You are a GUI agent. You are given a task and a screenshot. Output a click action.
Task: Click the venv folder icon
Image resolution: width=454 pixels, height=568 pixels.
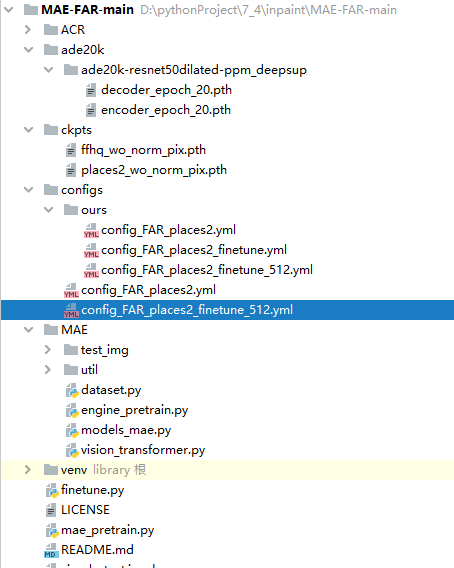pyautogui.click(x=51, y=469)
